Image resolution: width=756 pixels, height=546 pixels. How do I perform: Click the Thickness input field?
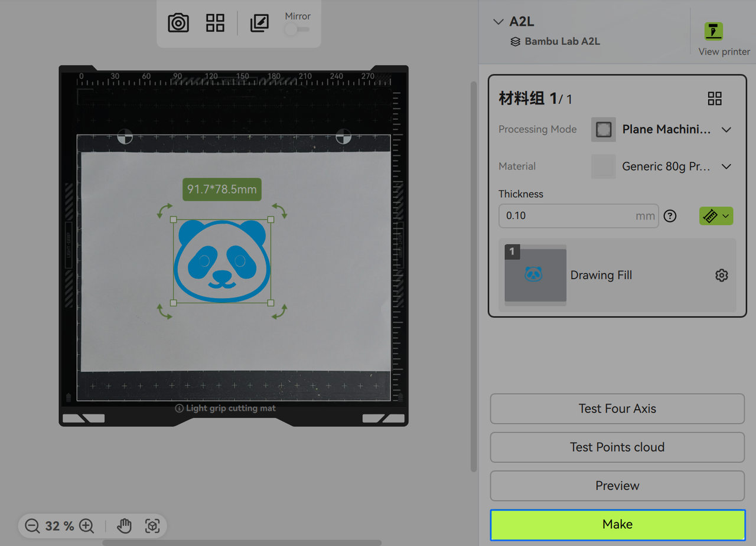tap(578, 215)
